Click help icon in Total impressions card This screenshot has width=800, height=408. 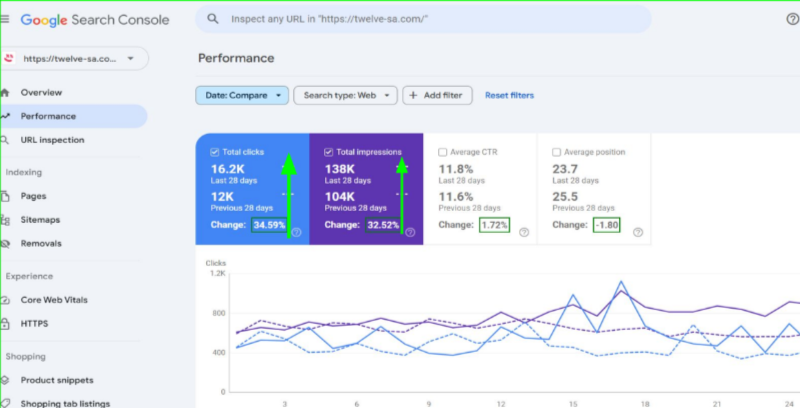click(410, 232)
